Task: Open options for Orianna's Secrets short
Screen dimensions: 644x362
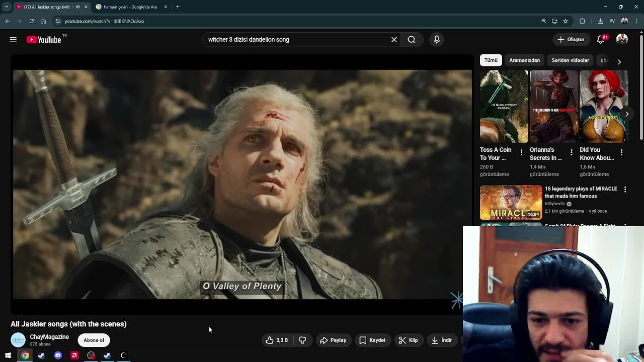Action: [x=571, y=152]
